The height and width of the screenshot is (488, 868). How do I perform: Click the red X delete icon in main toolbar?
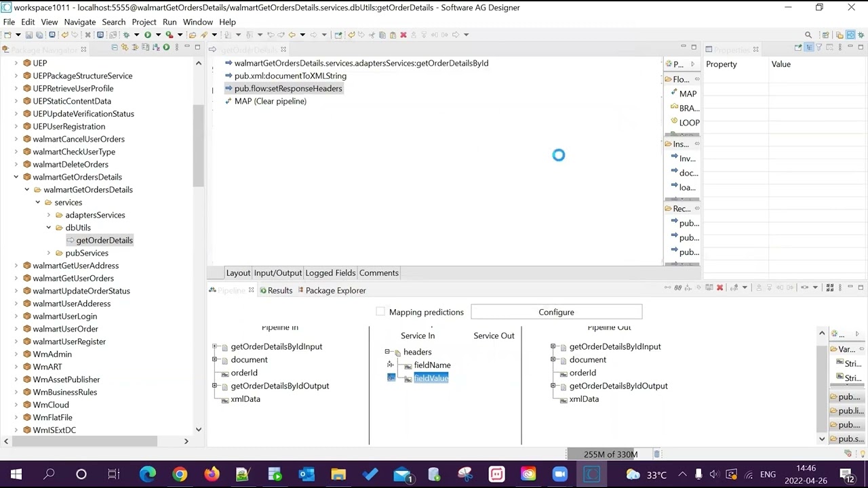point(403,35)
